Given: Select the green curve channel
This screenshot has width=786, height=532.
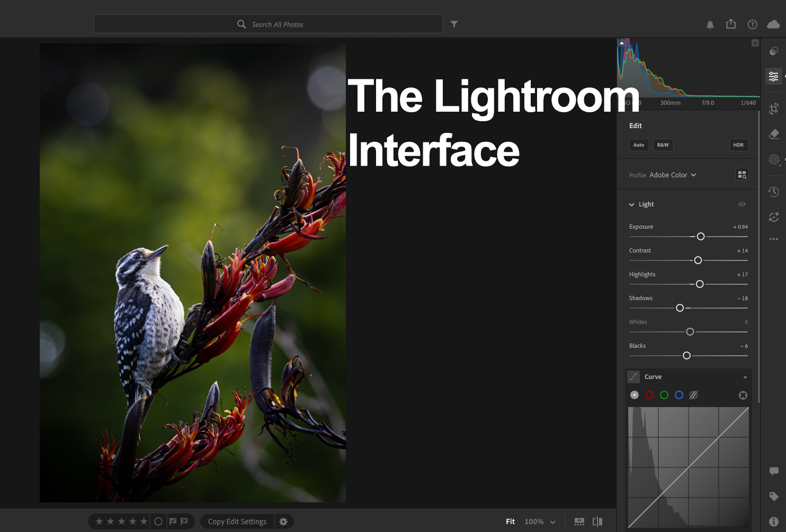Looking at the screenshot, I should [664, 395].
